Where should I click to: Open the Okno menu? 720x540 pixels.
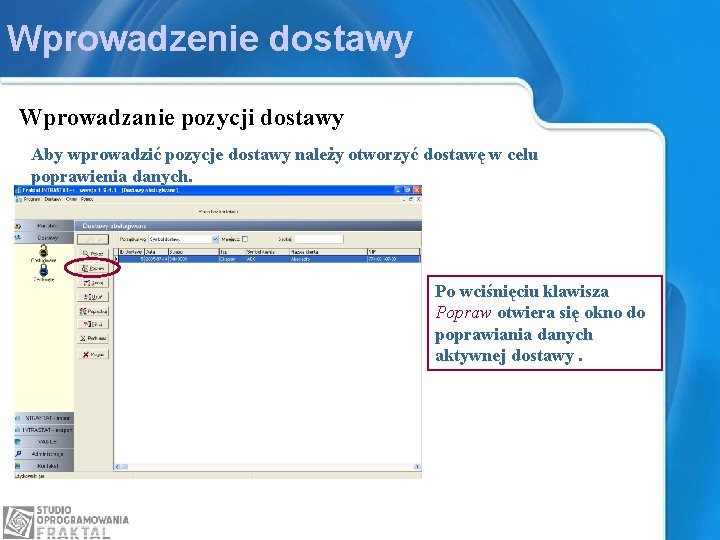(x=71, y=200)
